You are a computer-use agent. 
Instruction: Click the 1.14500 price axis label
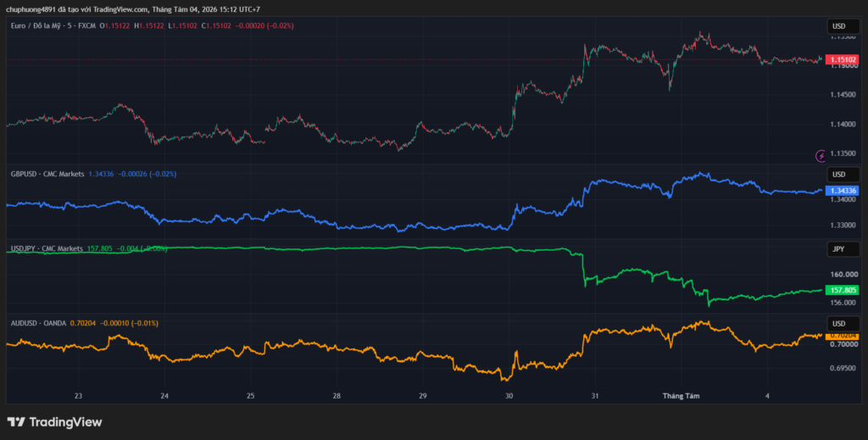(843, 95)
